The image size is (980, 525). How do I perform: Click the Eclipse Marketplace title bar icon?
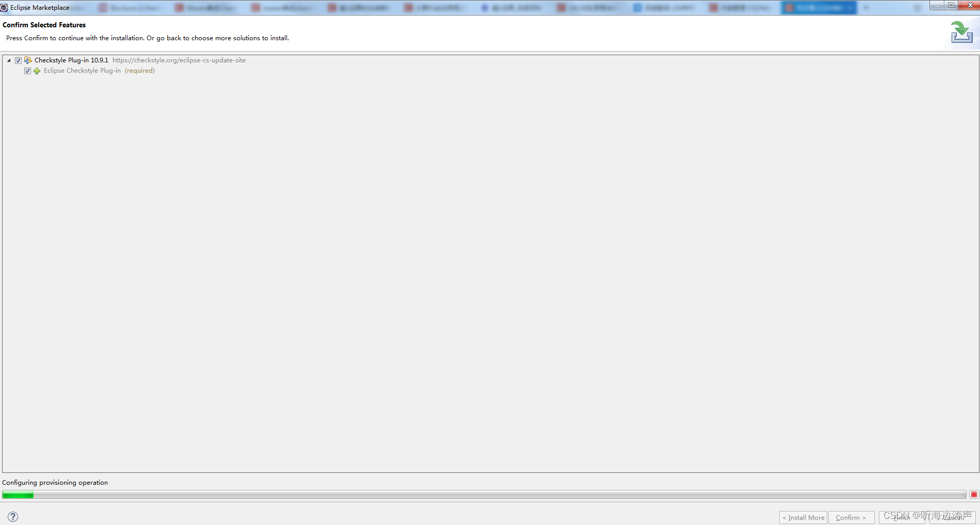(4, 8)
